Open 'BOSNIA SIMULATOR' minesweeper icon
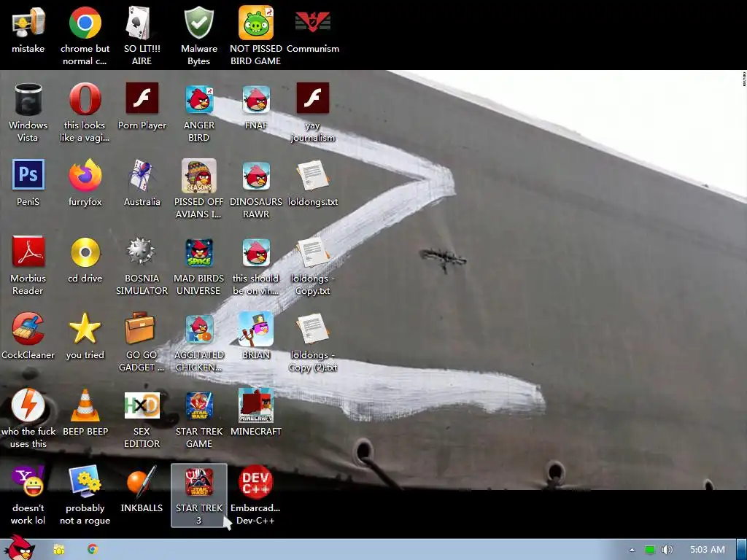 click(x=141, y=251)
